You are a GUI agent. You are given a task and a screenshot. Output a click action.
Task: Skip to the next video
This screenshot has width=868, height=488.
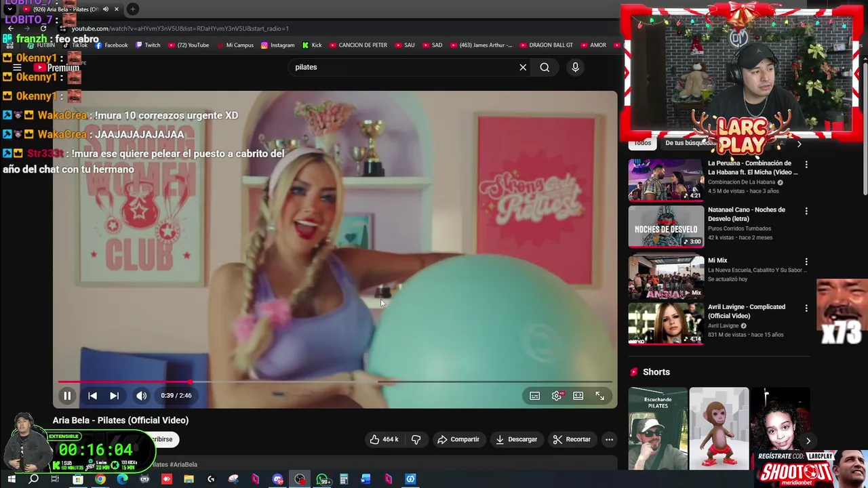pos(114,396)
